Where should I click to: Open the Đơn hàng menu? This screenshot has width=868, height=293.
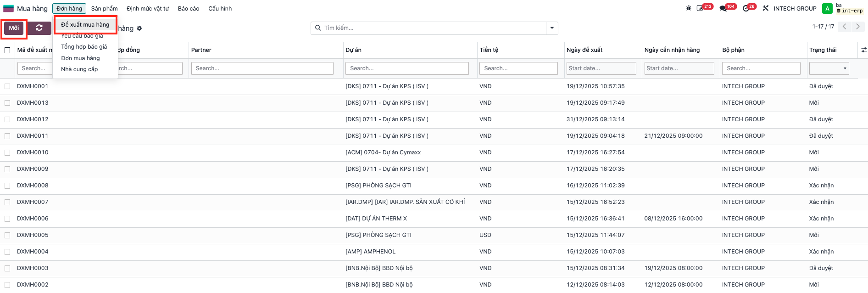pos(69,8)
